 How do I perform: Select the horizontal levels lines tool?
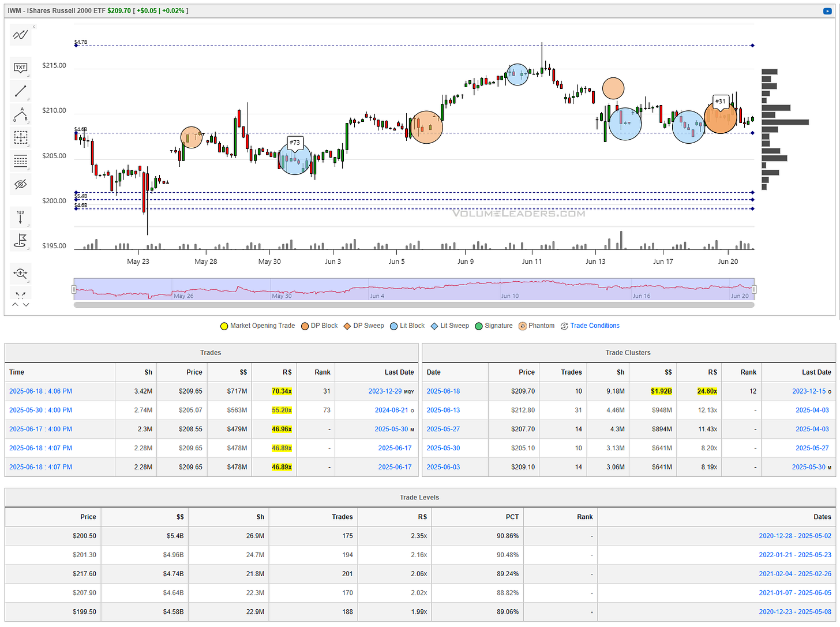pos(21,161)
